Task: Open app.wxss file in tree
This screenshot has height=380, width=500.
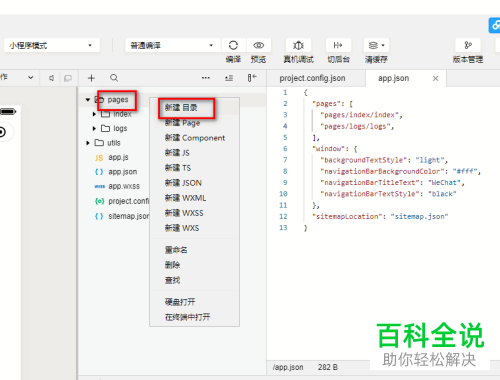Action: click(x=124, y=186)
